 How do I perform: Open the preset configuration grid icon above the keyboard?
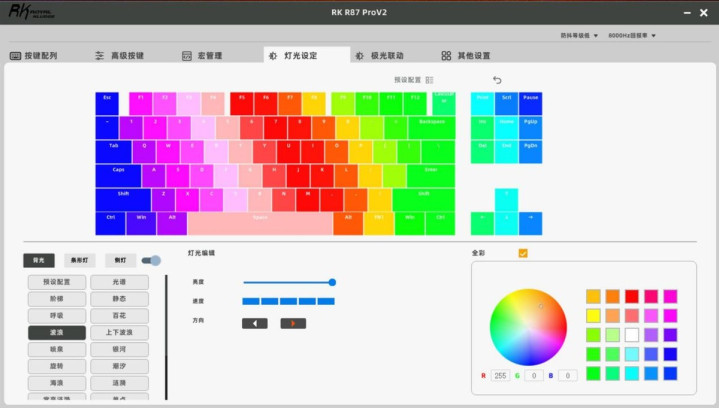pos(429,80)
